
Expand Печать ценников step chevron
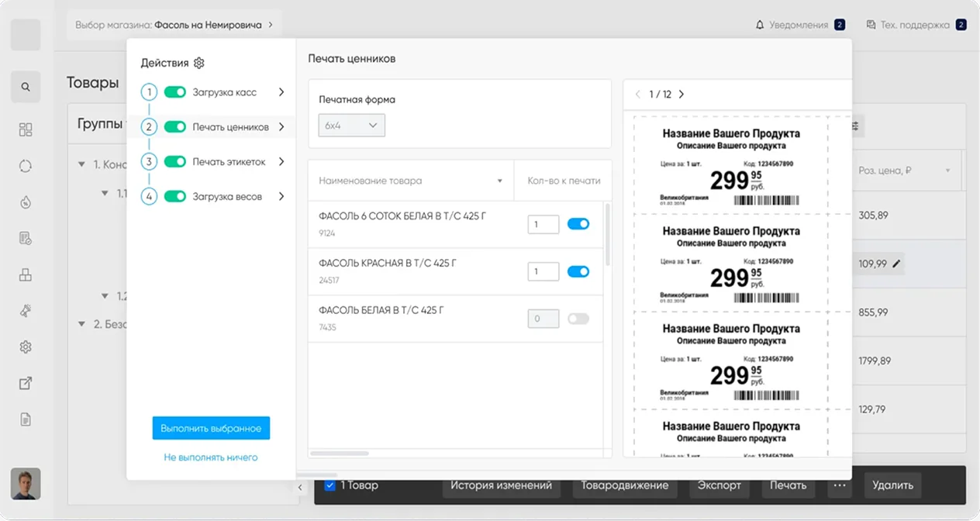[x=281, y=126]
